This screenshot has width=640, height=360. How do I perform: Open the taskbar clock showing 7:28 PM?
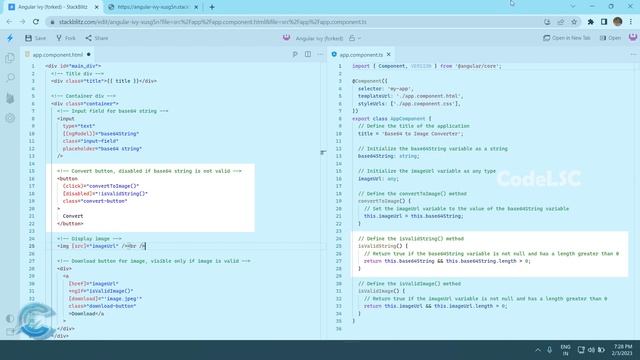coord(622,350)
